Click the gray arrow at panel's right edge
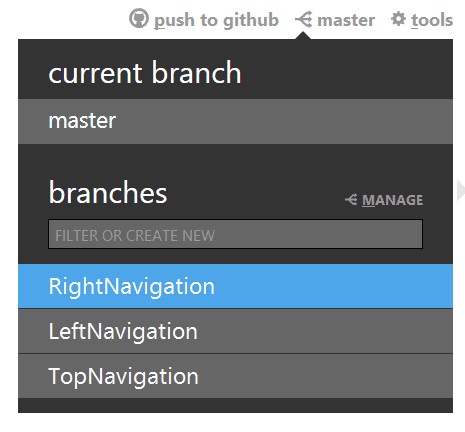This screenshot has width=465, height=432. coord(461,191)
